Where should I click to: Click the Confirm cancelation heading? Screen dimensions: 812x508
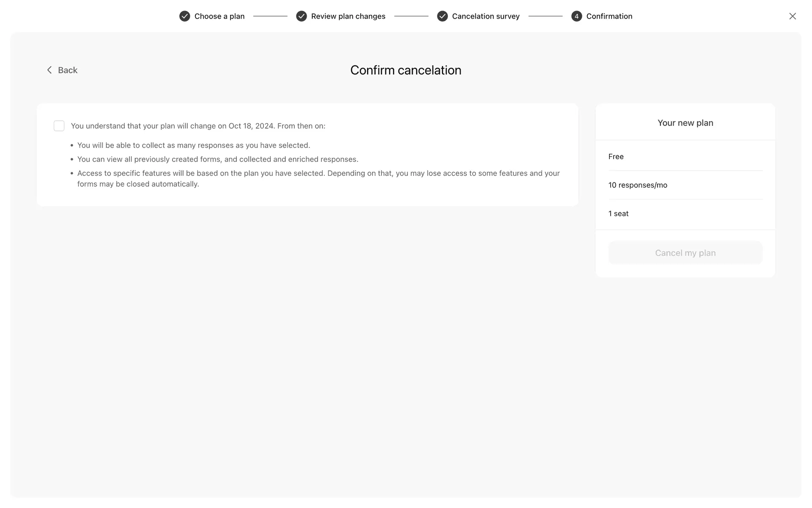pos(405,70)
